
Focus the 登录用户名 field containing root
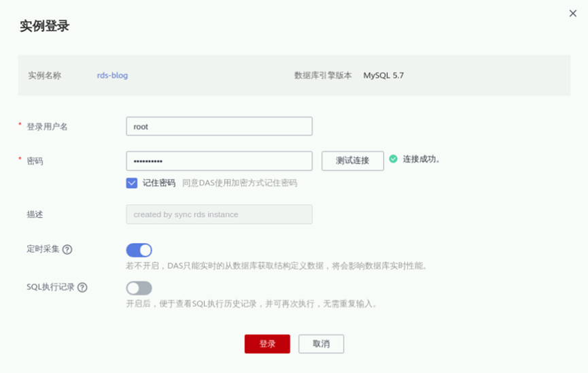pos(219,126)
